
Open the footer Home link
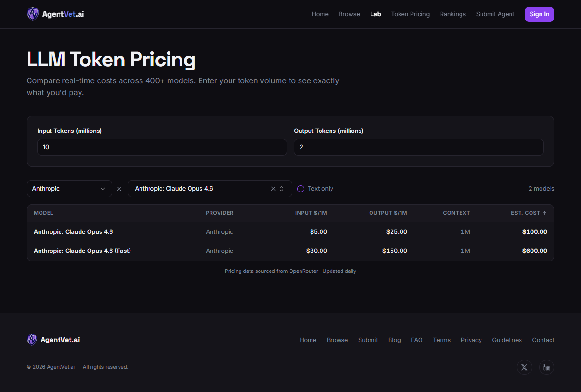tap(308, 340)
